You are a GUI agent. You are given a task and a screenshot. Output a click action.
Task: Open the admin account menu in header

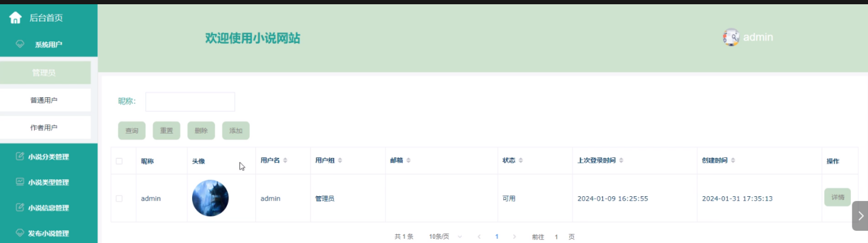(748, 37)
